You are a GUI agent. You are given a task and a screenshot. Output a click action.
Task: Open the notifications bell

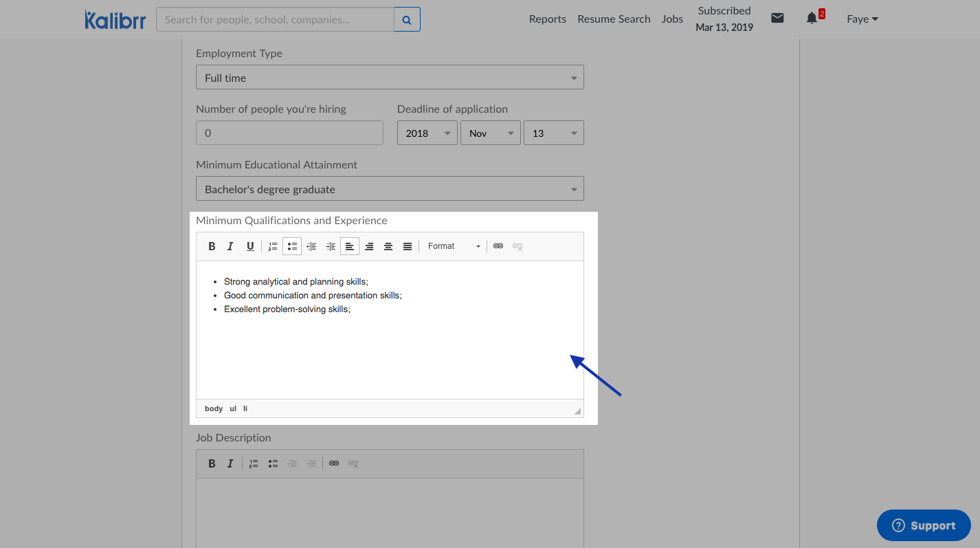click(812, 19)
